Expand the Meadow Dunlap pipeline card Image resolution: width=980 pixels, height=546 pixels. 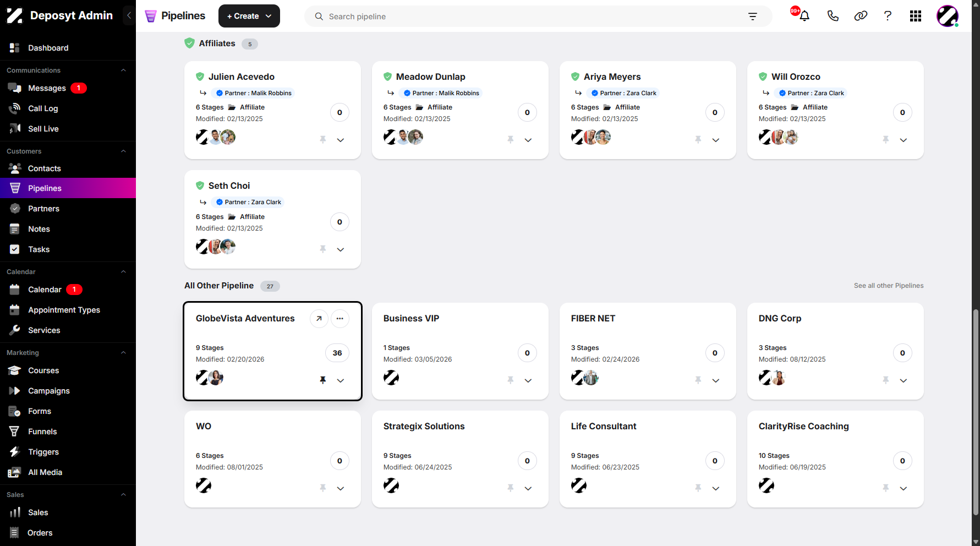[528, 140]
